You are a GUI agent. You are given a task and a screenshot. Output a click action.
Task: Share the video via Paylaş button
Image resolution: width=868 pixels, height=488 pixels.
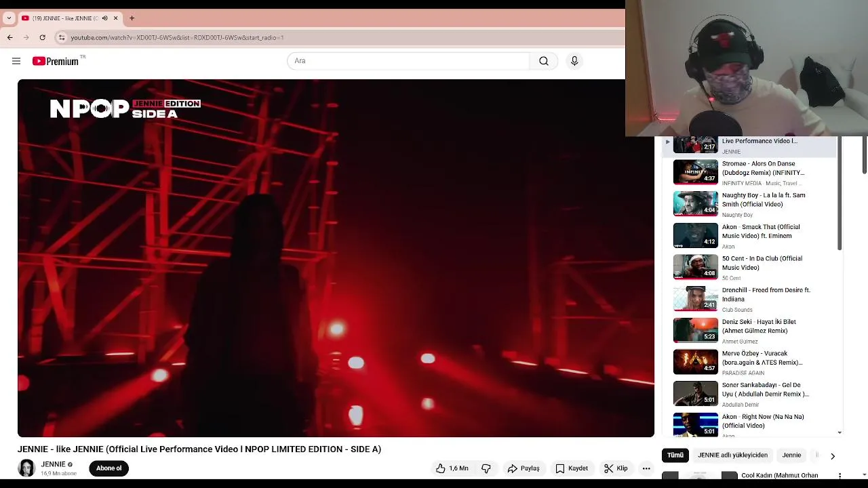[x=524, y=468]
